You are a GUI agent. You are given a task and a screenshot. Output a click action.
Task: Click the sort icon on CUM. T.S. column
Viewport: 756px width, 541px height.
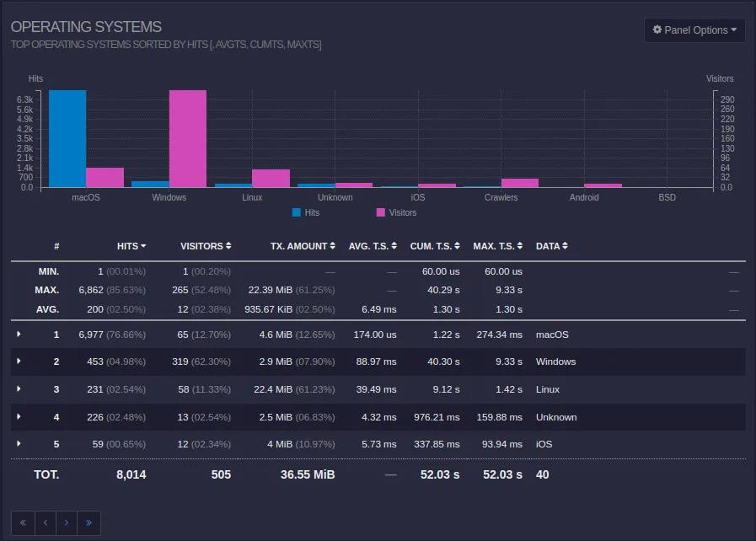[459, 246]
